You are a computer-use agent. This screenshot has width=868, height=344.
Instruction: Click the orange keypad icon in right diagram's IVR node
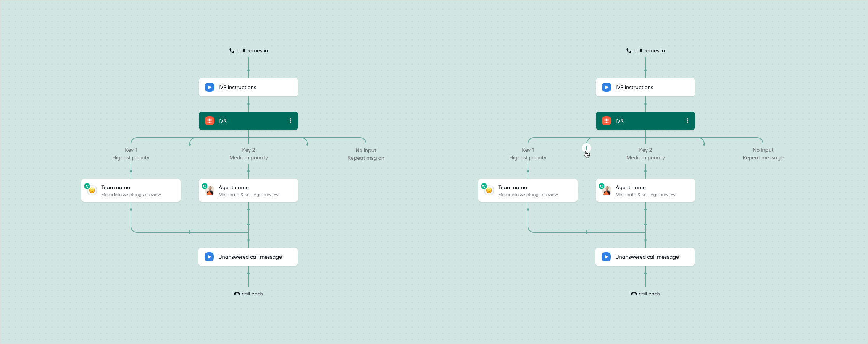[607, 121]
